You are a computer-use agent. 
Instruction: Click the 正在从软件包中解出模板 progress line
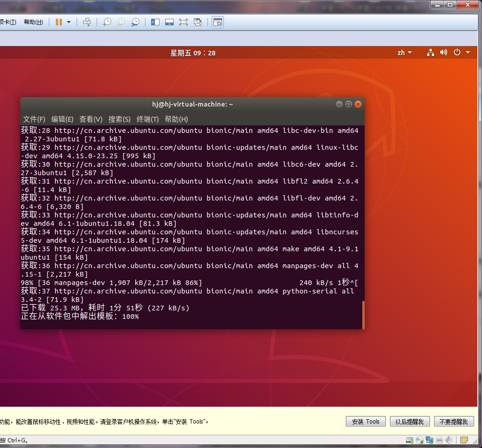click(80, 317)
